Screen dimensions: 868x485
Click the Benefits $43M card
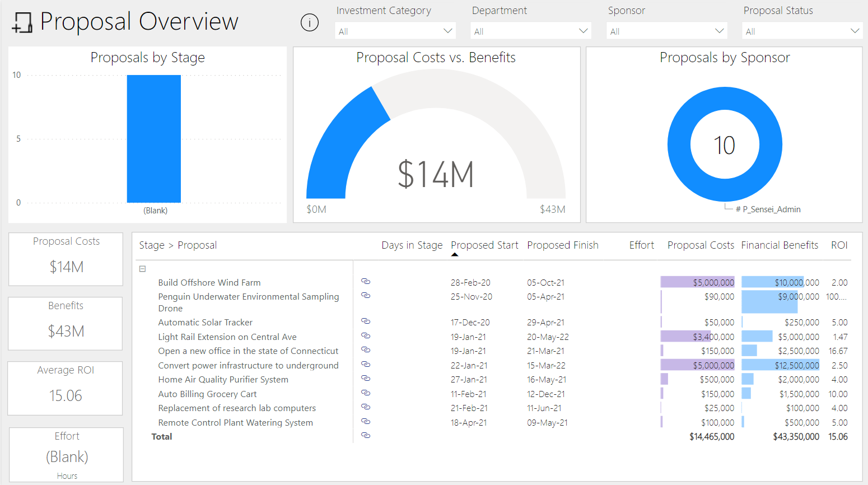coord(66,324)
